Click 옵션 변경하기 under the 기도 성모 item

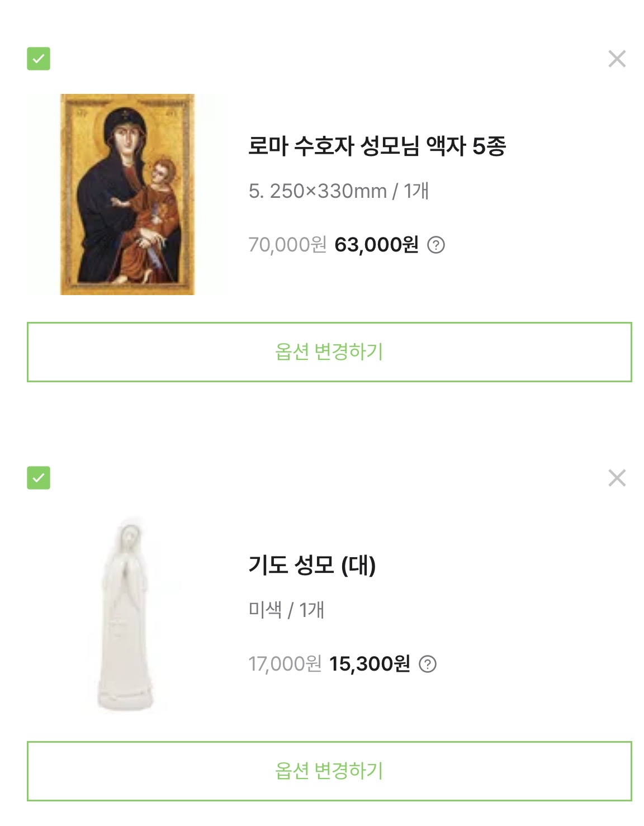pyautogui.click(x=329, y=771)
